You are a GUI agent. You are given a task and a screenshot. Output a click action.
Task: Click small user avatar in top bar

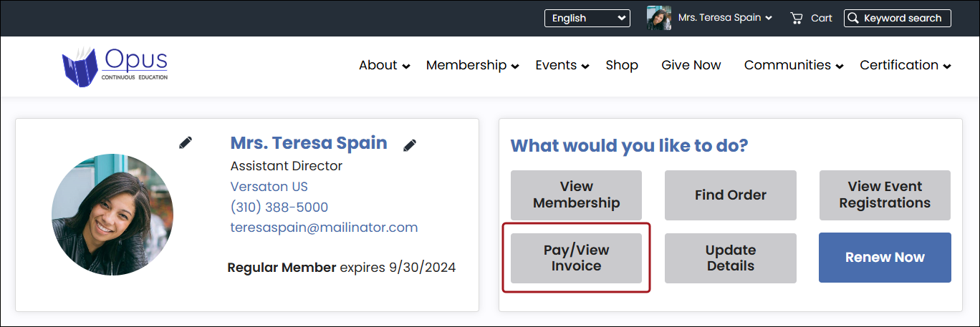(x=658, y=19)
